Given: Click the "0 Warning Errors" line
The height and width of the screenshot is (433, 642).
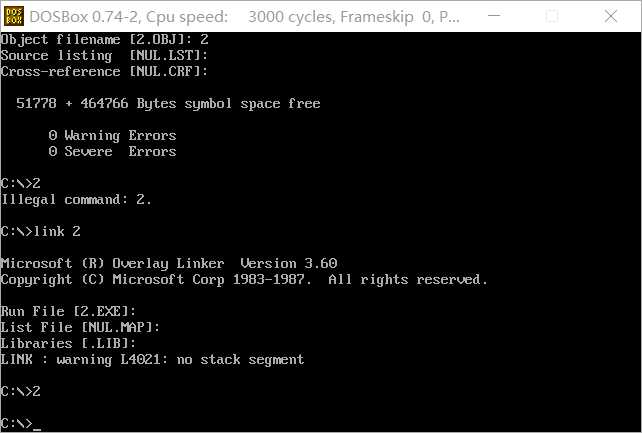Looking at the screenshot, I should click(112, 135).
